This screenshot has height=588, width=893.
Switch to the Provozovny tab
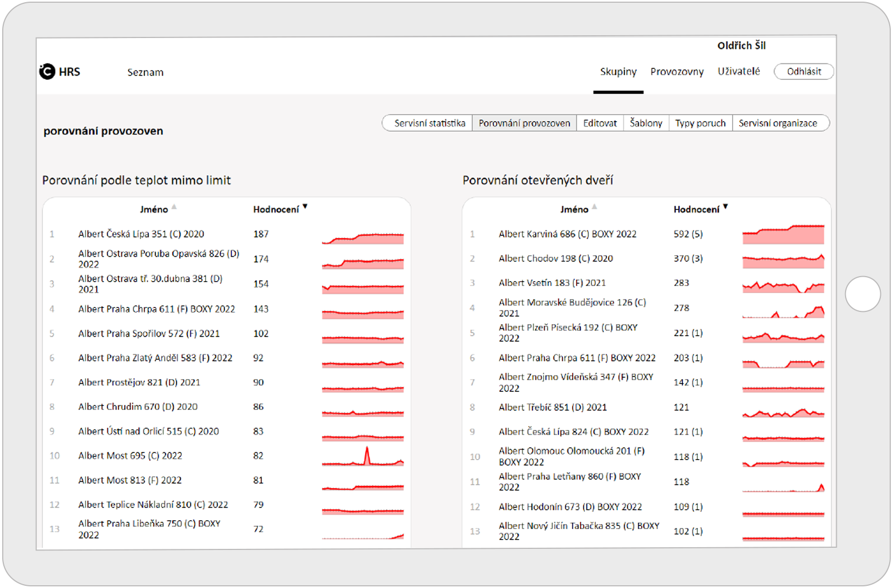point(677,72)
